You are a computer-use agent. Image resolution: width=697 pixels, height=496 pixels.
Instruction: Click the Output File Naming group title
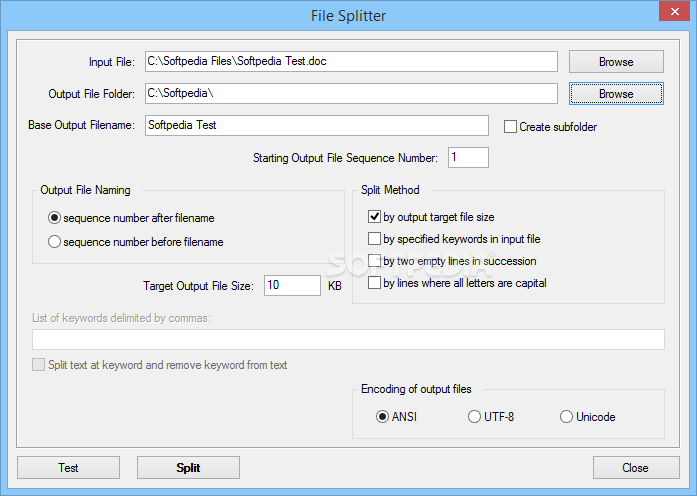pyautogui.click(x=85, y=190)
